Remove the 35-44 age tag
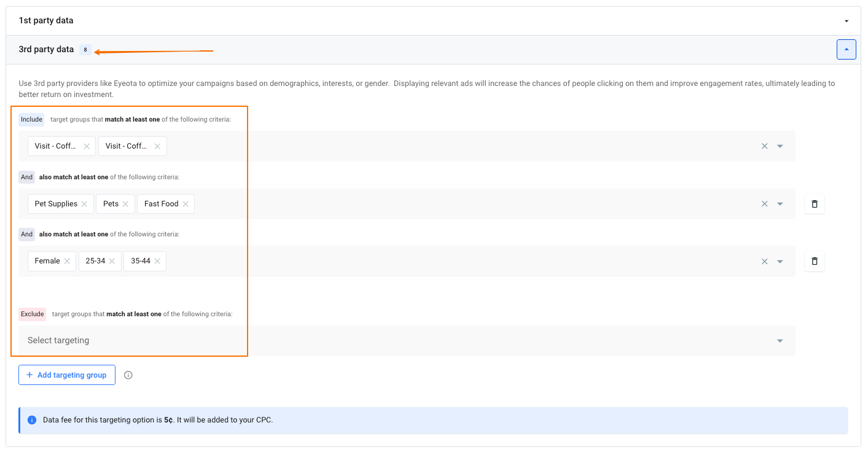Viewport: 868px width, 455px height. click(157, 261)
